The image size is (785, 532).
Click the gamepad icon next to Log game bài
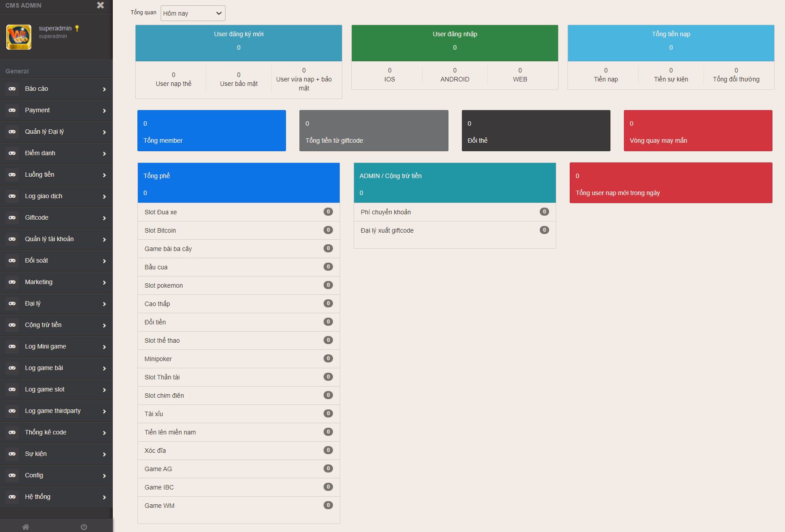(x=12, y=368)
